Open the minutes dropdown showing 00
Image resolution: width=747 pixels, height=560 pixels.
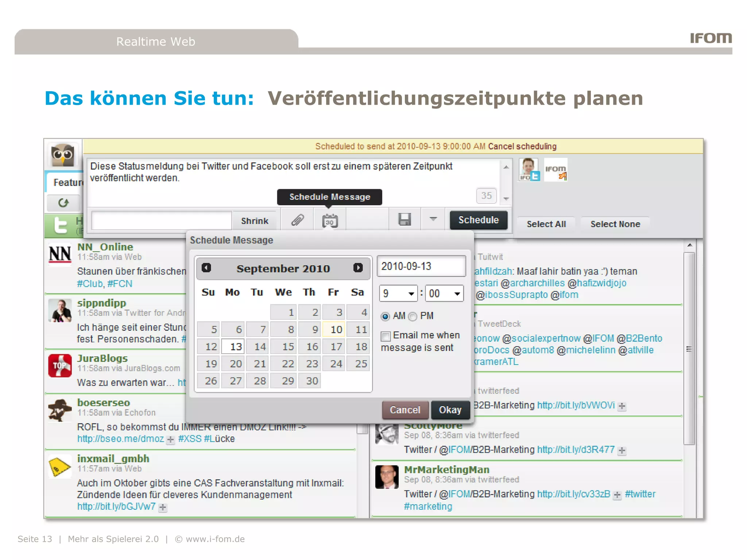(444, 293)
